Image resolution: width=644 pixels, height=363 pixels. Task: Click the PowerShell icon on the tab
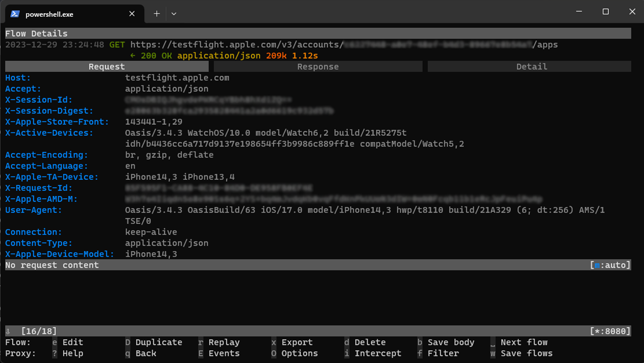[x=15, y=14]
